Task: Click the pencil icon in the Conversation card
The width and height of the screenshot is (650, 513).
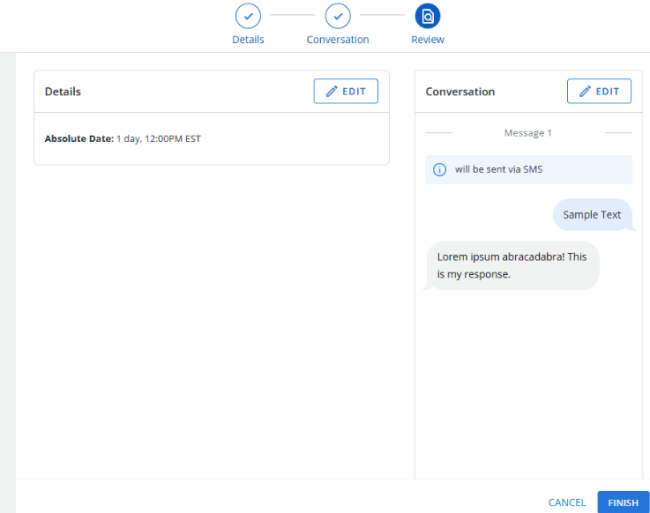Action: pyautogui.click(x=585, y=91)
